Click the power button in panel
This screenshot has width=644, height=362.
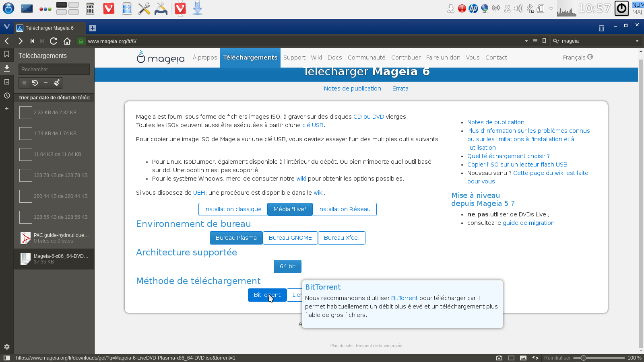click(x=621, y=8)
